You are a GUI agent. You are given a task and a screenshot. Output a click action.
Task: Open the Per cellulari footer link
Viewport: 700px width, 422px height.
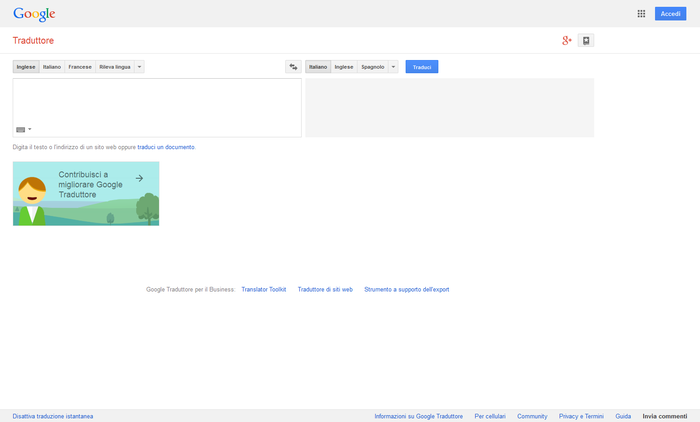490,416
